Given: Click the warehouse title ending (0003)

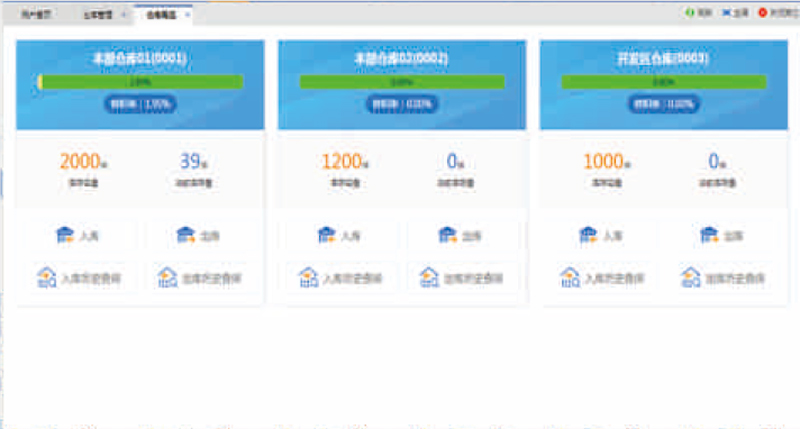Looking at the screenshot, I should (x=663, y=58).
